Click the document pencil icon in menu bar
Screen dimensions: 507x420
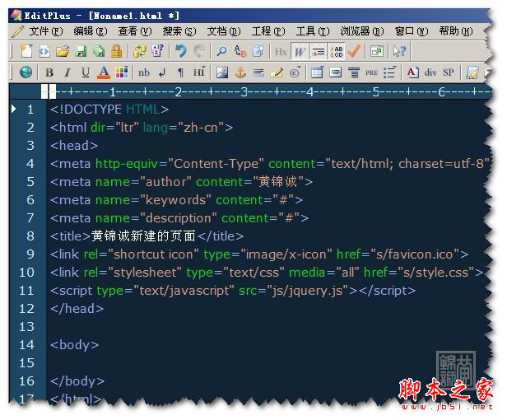[17, 31]
